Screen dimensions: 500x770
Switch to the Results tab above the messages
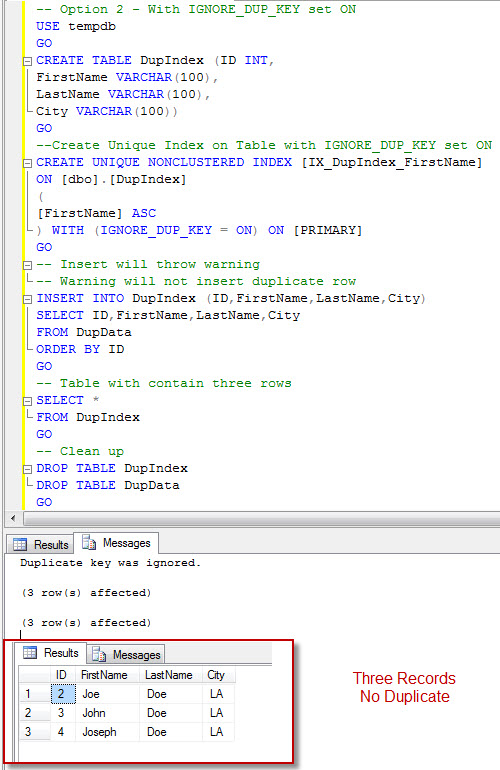[x=41, y=544]
